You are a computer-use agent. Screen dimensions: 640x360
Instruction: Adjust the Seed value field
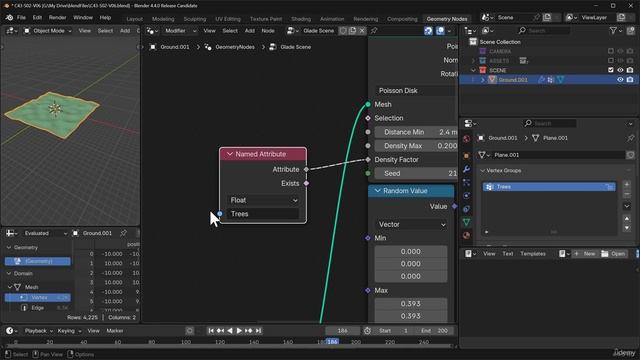[x=416, y=173]
